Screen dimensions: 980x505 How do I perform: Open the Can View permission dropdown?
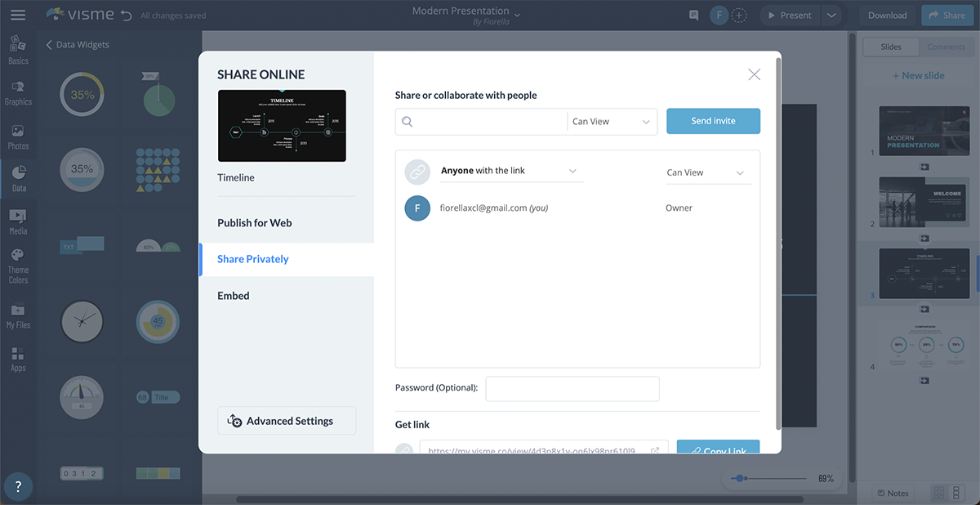point(612,121)
